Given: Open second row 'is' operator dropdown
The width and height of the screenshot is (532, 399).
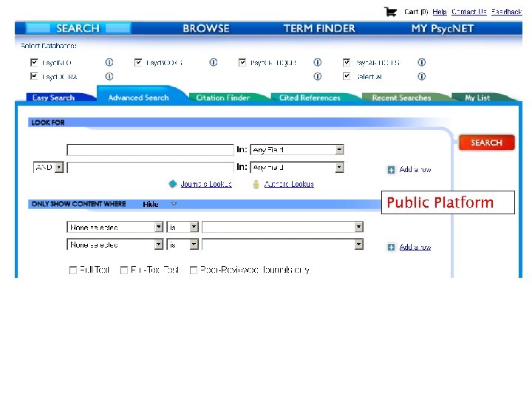Looking at the screenshot, I should [183, 245].
